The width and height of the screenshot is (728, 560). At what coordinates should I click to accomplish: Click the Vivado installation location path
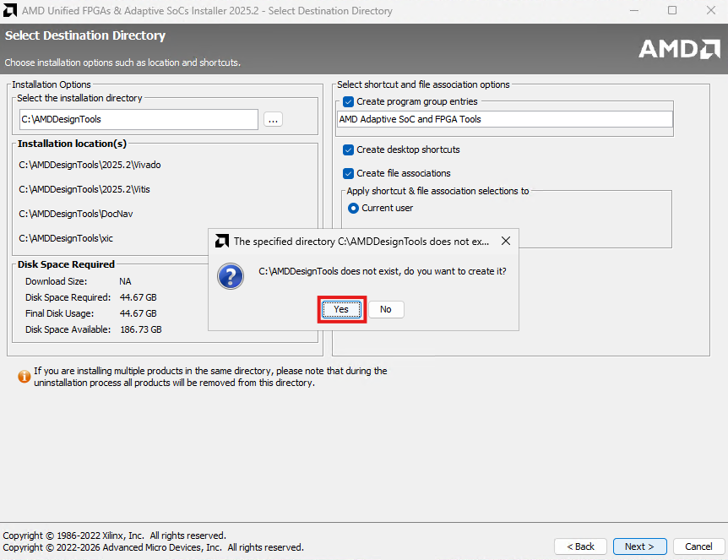tap(90, 165)
